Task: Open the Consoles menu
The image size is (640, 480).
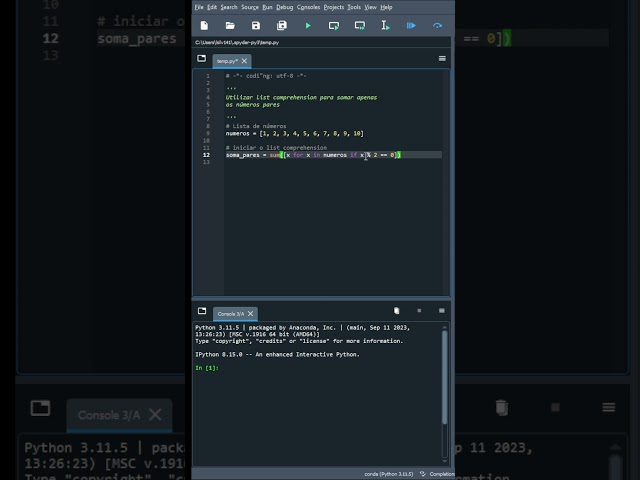Action: click(309, 7)
